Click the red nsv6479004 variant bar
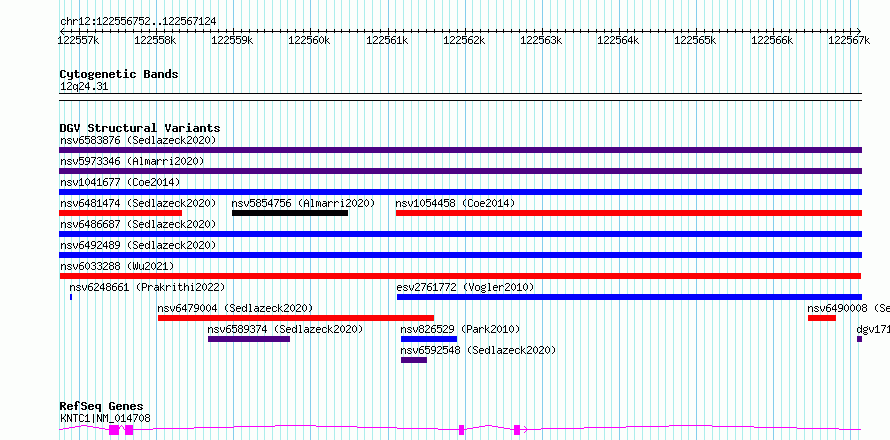Image resolution: width=890 pixels, height=440 pixels. (296, 318)
